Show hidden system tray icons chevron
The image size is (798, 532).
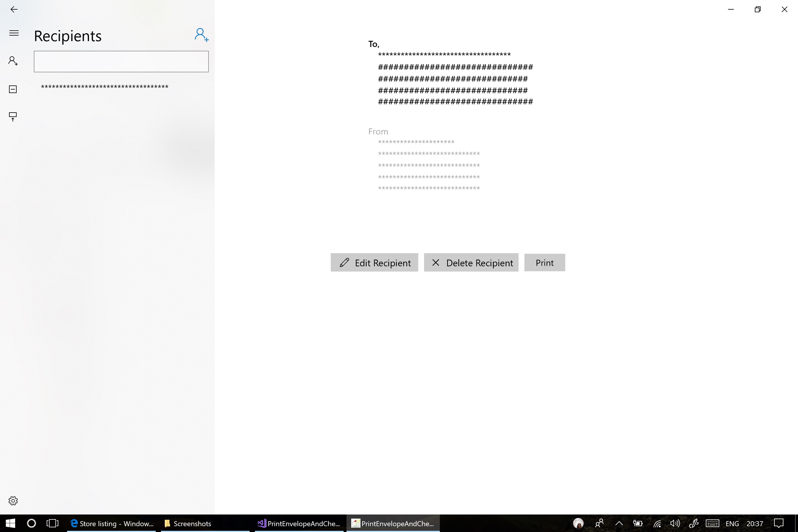(619, 523)
